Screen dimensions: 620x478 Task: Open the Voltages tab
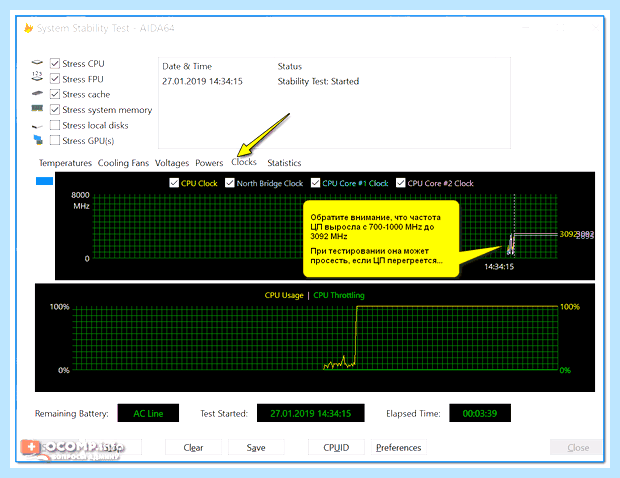[172, 163]
